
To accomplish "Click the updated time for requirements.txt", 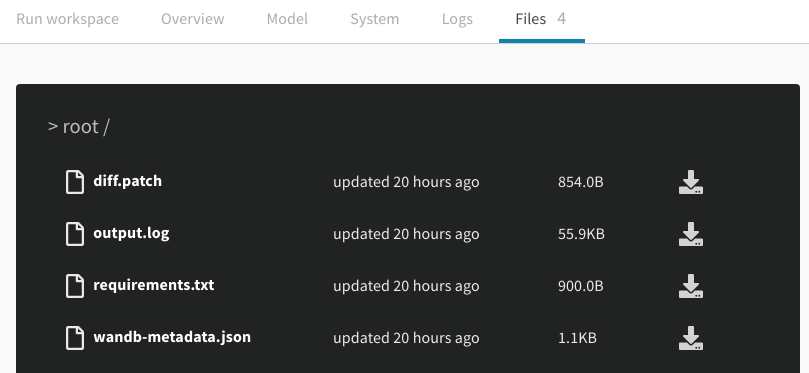I will pyautogui.click(x=406, y=286).
